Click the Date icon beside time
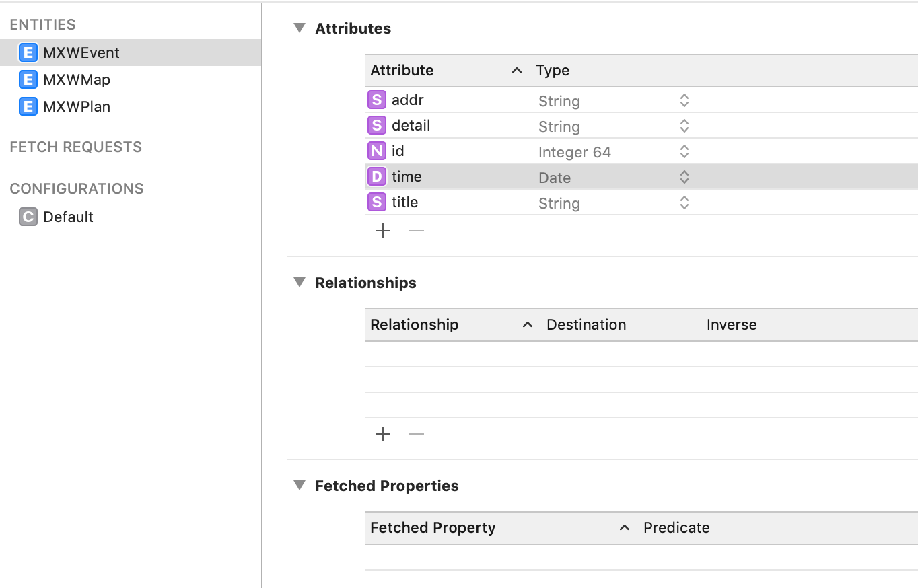Image resolution: width=918 pixels, height=588 pixels. click(377, 176)
